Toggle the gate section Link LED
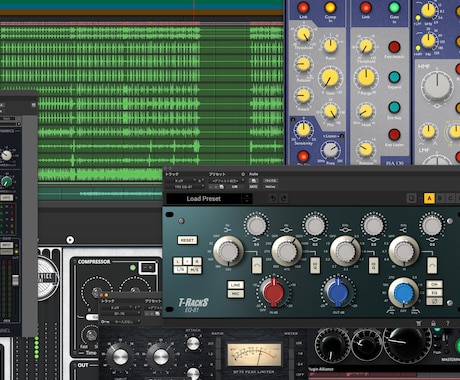Viewport: 460px width, 380px height. 366,7
